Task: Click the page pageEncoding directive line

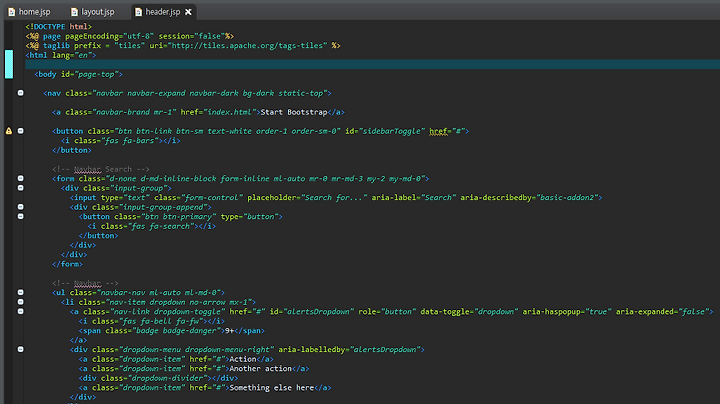Action: pyautogui.click(x=130, y=36)
